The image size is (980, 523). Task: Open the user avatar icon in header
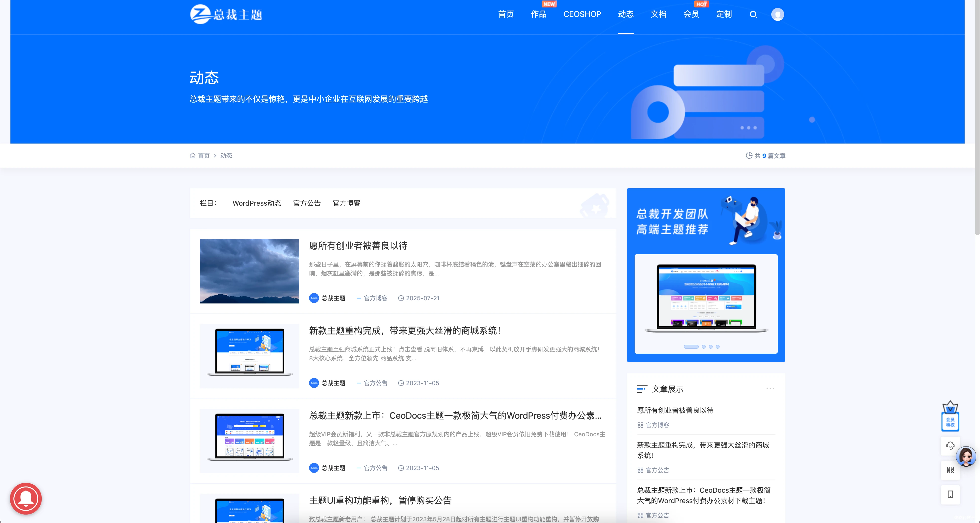point(777,14)
